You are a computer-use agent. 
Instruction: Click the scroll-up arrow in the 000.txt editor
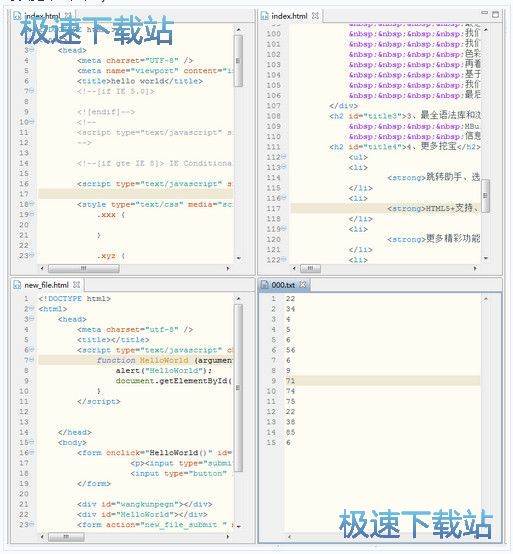(x=486, y=299)
